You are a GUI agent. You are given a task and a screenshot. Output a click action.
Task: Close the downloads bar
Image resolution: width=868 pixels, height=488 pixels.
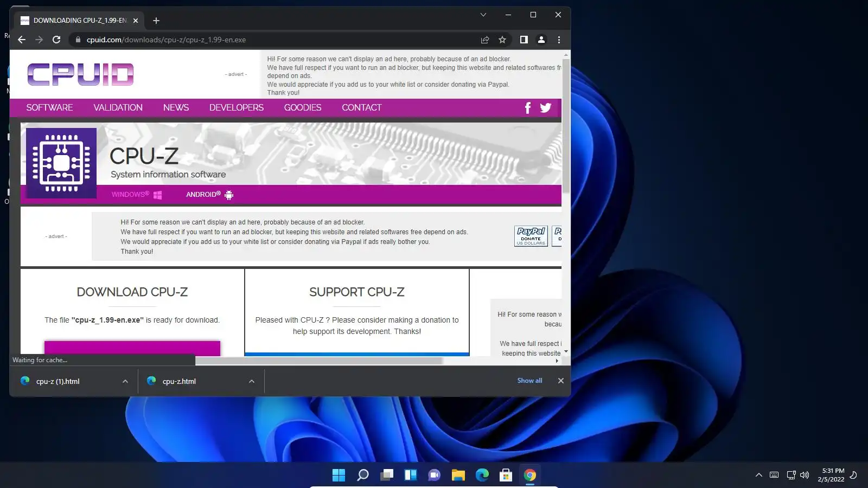pos(561,381)
